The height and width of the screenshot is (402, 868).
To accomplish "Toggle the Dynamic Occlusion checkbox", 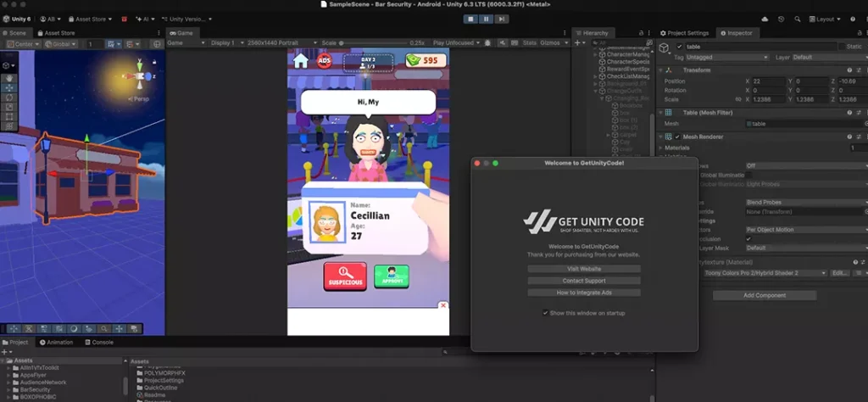I will [x=748, y=238].
